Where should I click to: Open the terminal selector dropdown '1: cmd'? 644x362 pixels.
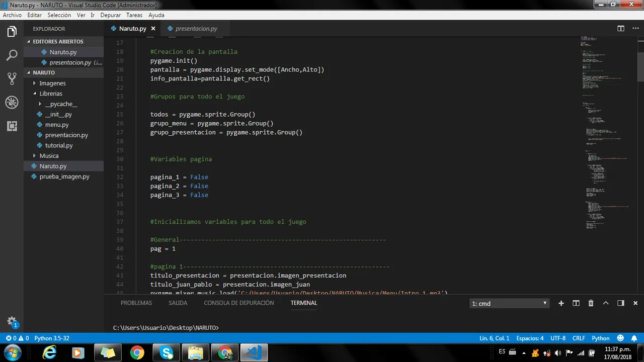coord(509,303)
